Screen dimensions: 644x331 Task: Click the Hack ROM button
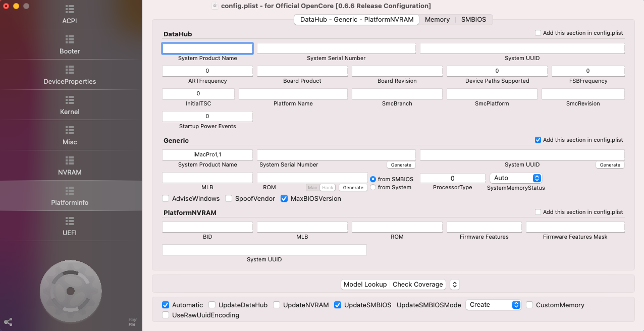point(328,188)
